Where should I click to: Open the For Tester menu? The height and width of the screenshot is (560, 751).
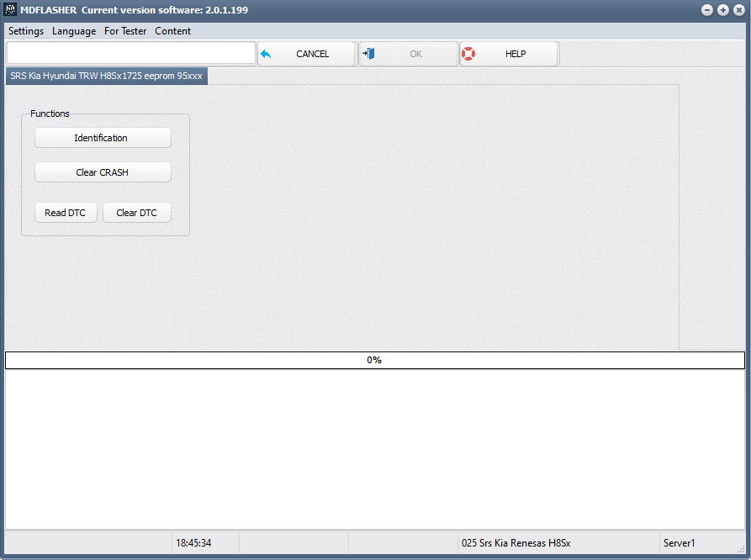coord(125,31)
